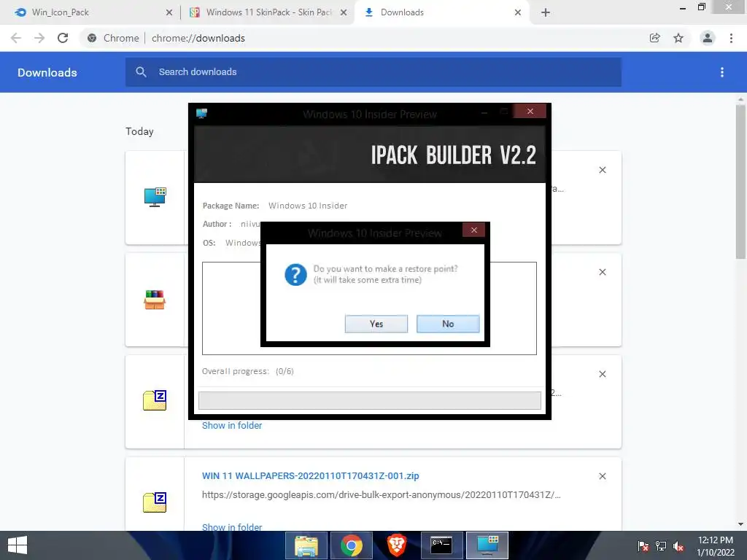Click the monitor icon of first download
This screenshot has height=560, width=747.
tap(155, 197)
